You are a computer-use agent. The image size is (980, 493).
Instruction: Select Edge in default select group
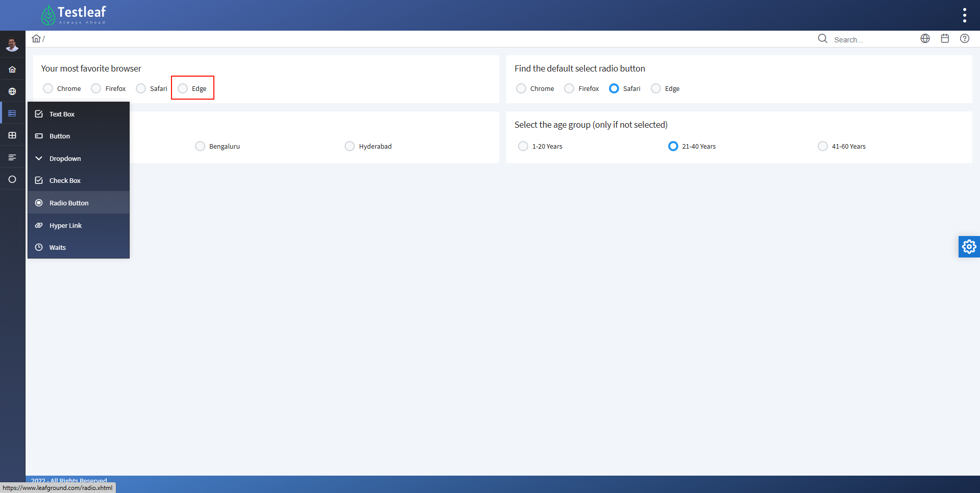coord(656,88)
